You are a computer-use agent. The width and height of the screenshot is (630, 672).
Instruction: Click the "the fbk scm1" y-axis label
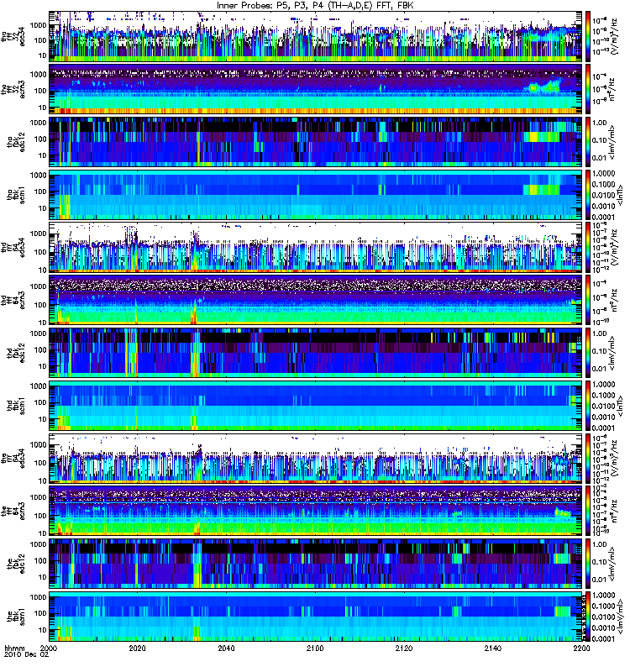pyautogui.click(x=16, y=617)
